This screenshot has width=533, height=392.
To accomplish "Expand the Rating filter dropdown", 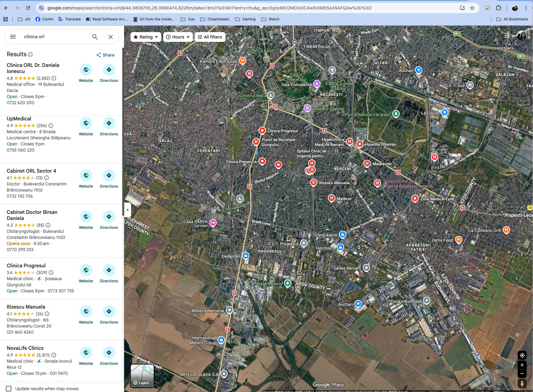I will pos(146,37).
